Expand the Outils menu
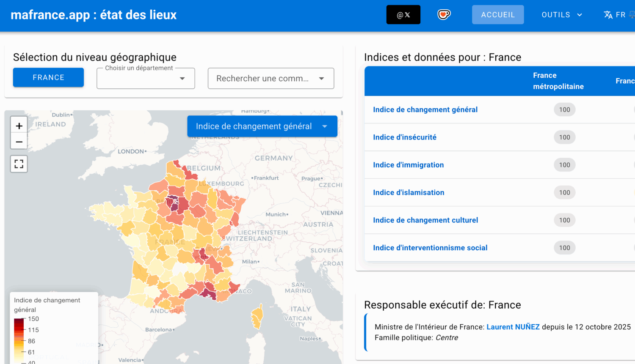The width and height of the screenshot is (635, 364). (x=562, y=15)
